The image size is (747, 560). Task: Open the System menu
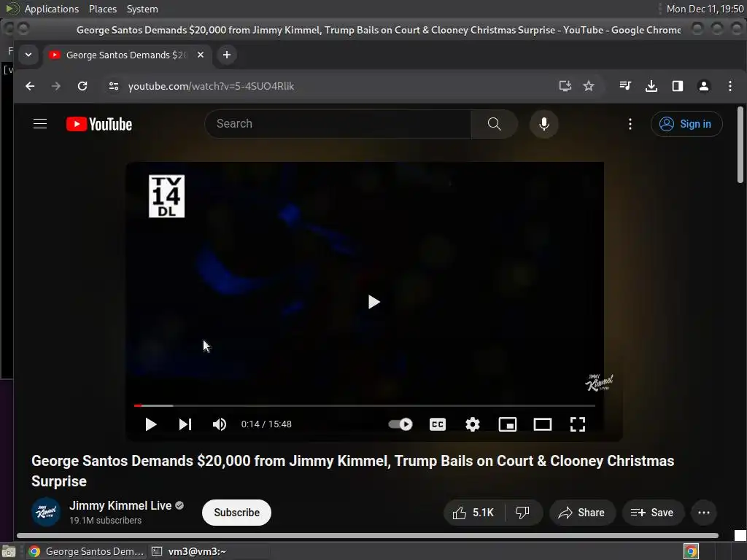(x=142, y=9)
